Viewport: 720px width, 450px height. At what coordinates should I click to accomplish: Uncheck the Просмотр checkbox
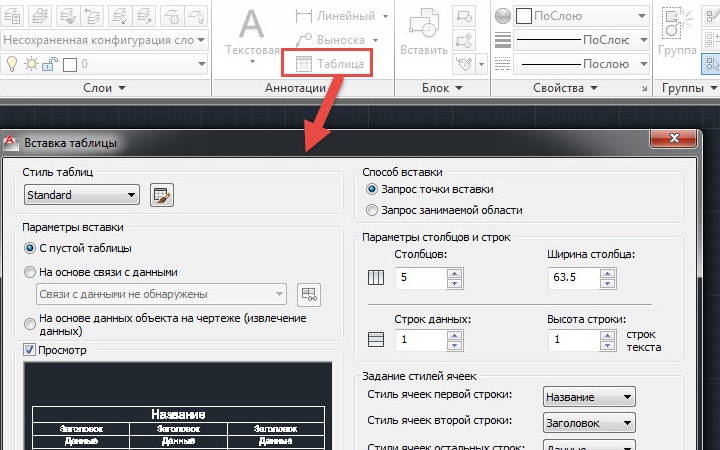tap(29, 350)
